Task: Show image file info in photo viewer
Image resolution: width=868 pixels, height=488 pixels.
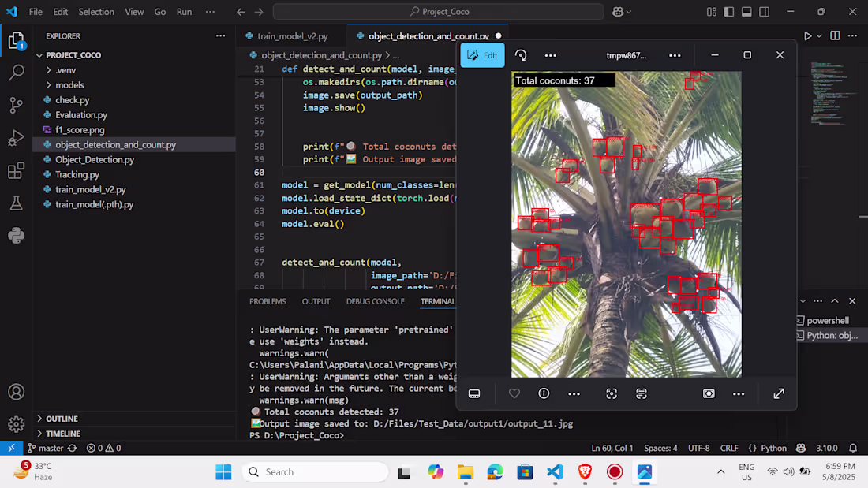Action: (544, 393)
